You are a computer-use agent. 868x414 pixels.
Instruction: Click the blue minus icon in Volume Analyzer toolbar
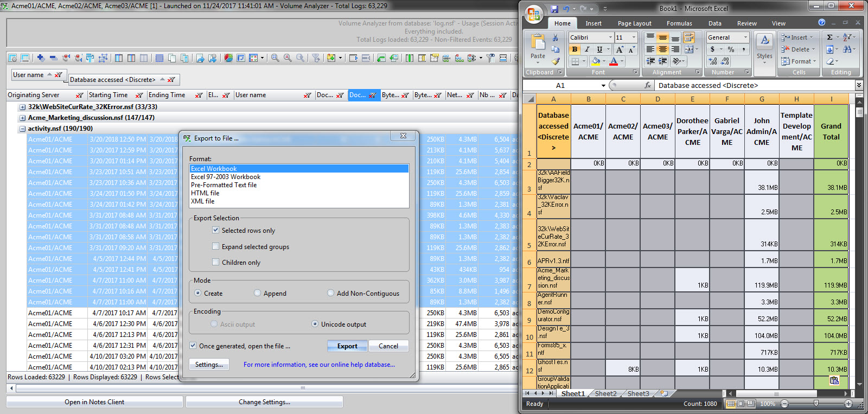click(53, 58)
